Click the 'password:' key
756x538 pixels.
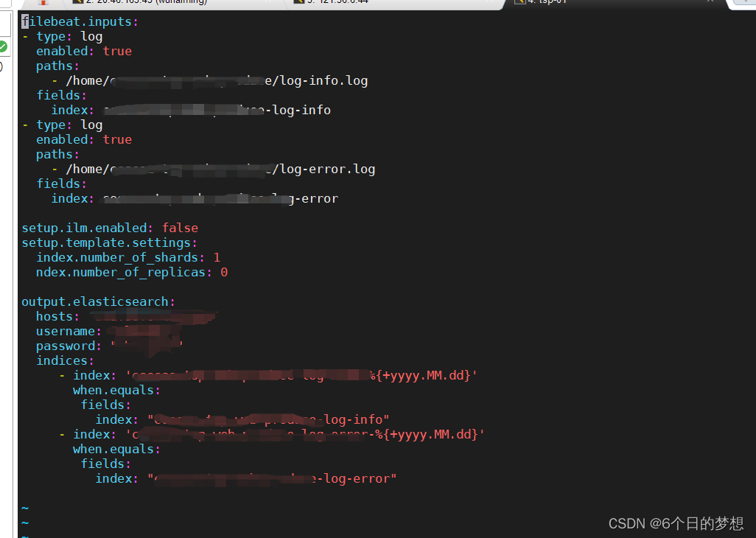coord(69,346)
